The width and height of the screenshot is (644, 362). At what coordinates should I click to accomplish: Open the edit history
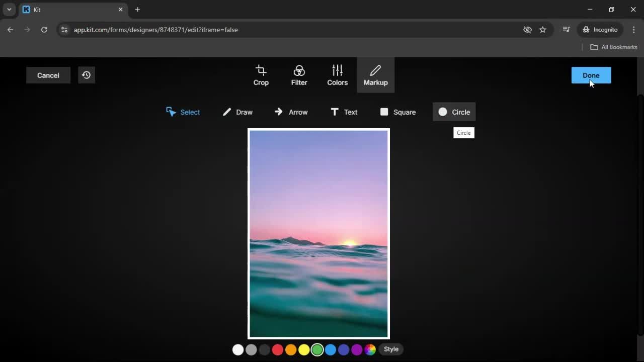click(x=86, y=75)
